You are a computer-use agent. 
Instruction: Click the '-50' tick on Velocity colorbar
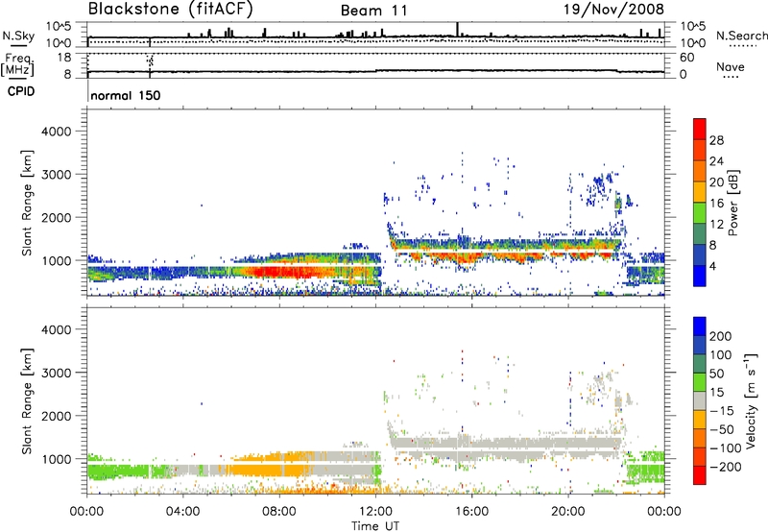(x=722, y=429)
